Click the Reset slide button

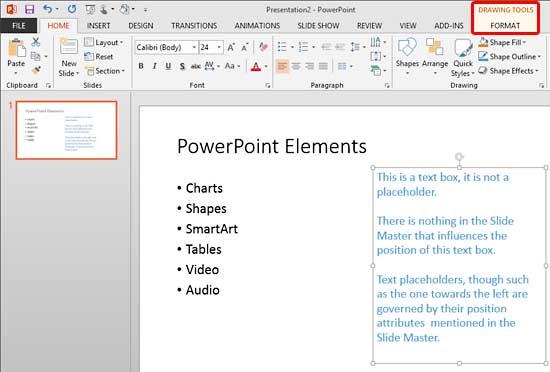point(99,56)
